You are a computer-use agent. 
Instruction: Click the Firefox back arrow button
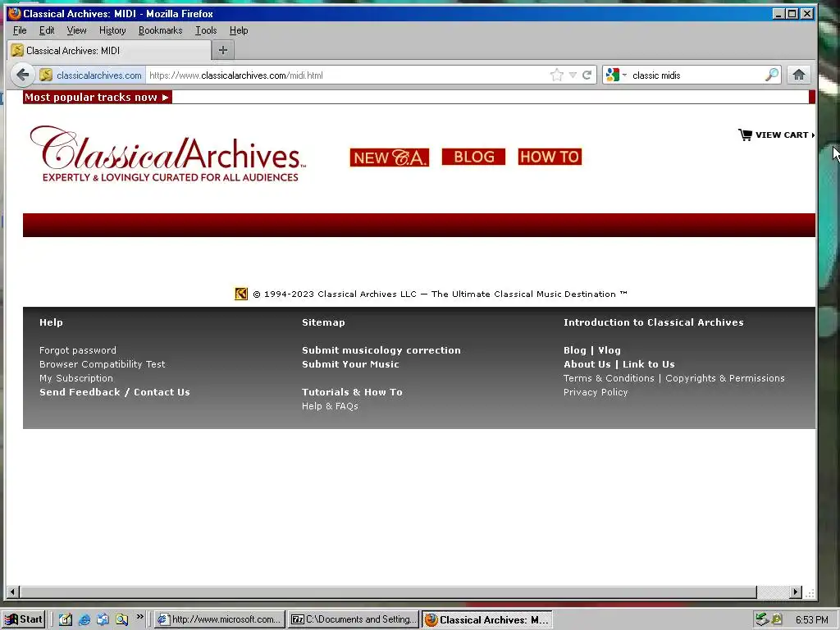click(x=22, y=75)
